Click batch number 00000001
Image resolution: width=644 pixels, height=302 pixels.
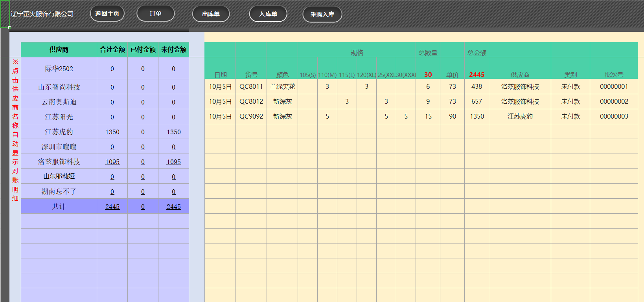[x=614, y=86]
